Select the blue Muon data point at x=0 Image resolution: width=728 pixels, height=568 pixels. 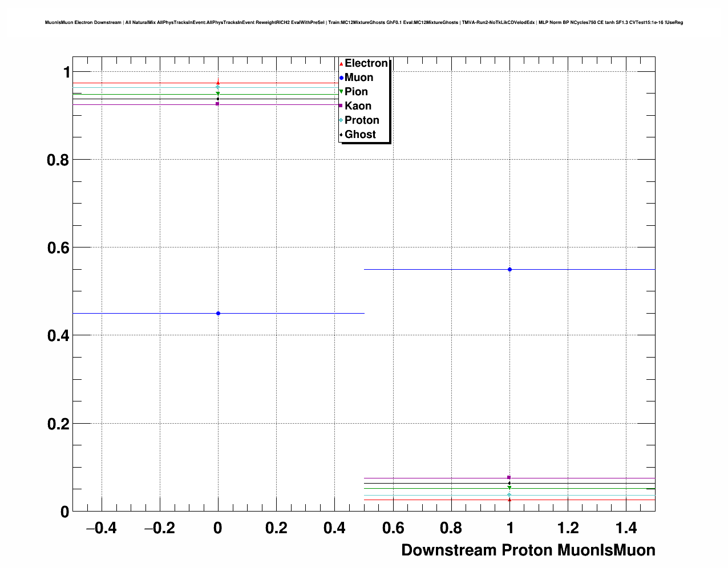218,313
